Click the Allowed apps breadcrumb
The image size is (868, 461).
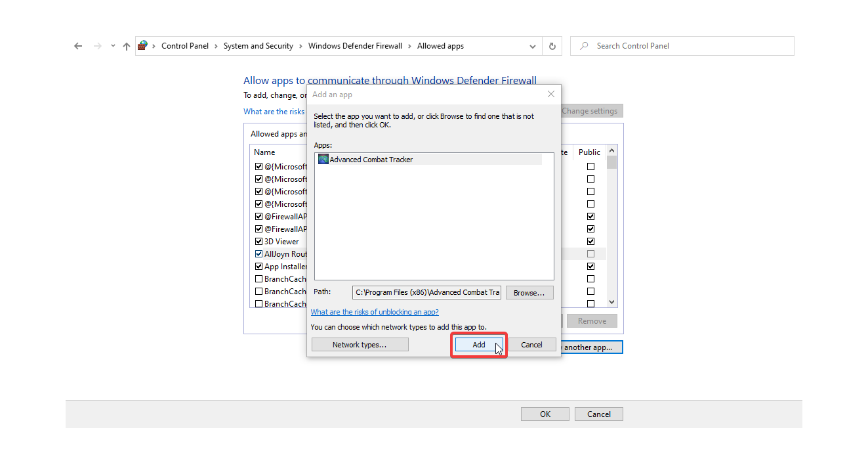click(x=440, y=46)
